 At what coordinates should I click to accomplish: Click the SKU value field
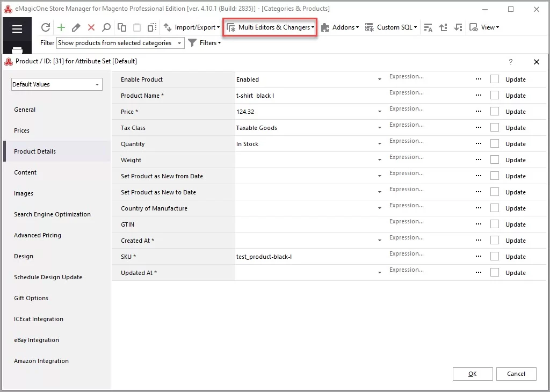(309, 257)
